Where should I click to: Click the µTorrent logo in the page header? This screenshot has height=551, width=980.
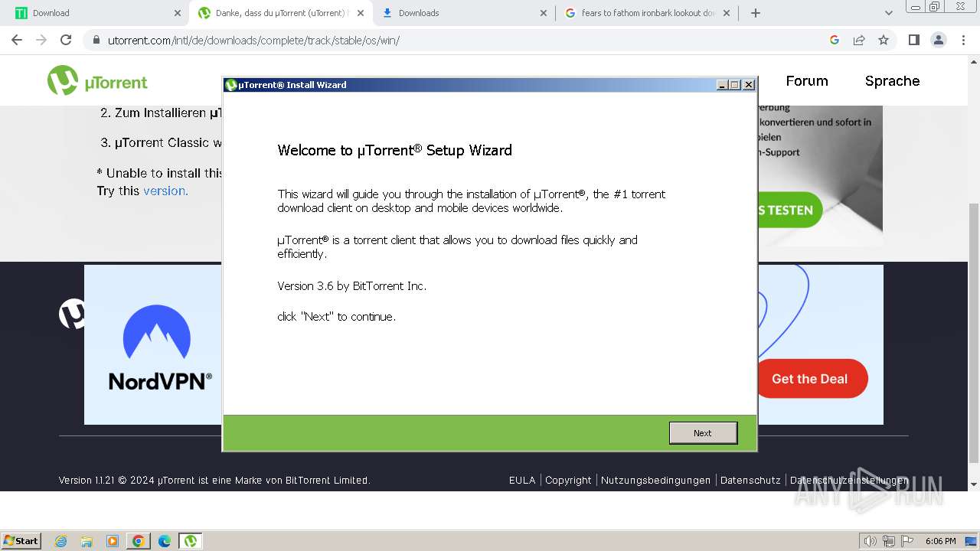click(x=97, y=81)
